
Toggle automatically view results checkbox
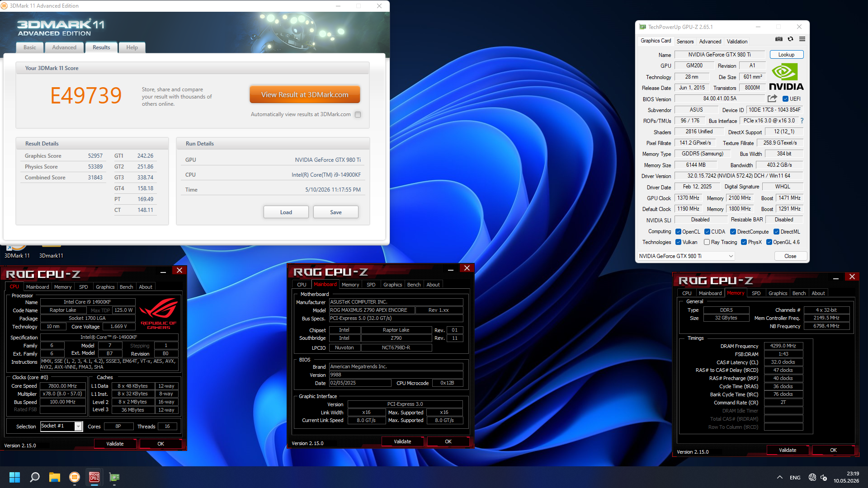358,114
